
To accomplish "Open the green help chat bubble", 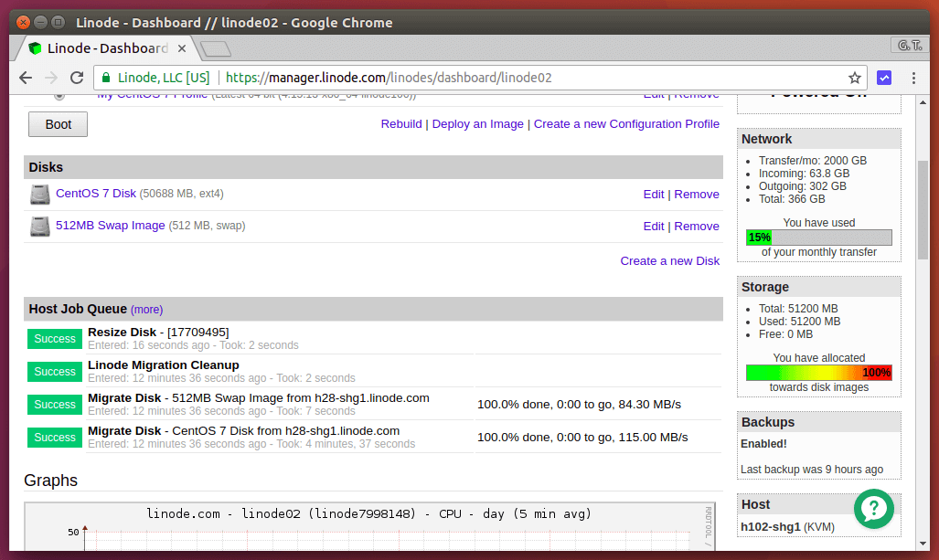I will [x=873, y=509].
